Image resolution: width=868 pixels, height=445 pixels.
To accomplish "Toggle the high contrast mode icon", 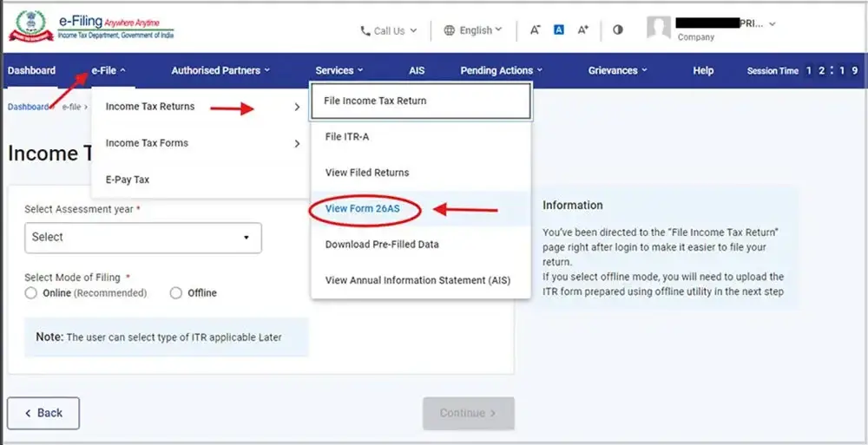I will pos(618,29).
